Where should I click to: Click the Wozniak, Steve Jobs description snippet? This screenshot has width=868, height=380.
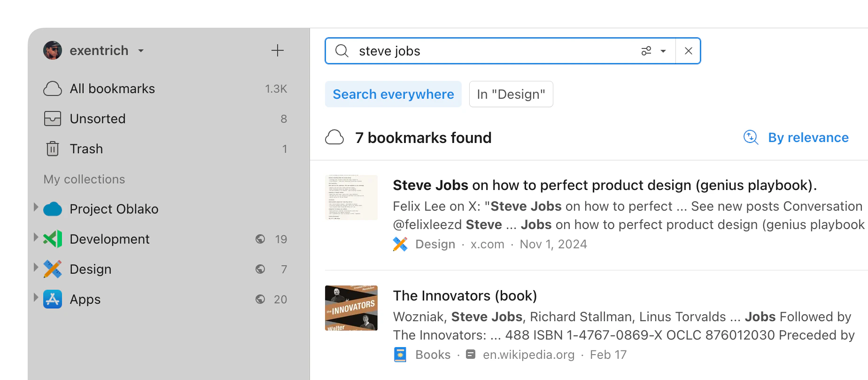(x=624, y=326)
